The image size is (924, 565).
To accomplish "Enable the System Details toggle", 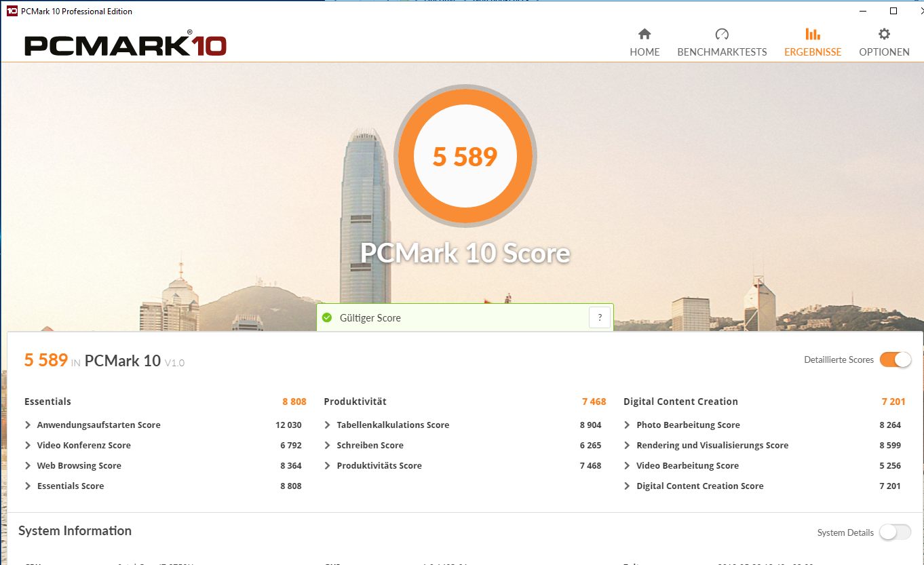I will [x=895, y=532].
